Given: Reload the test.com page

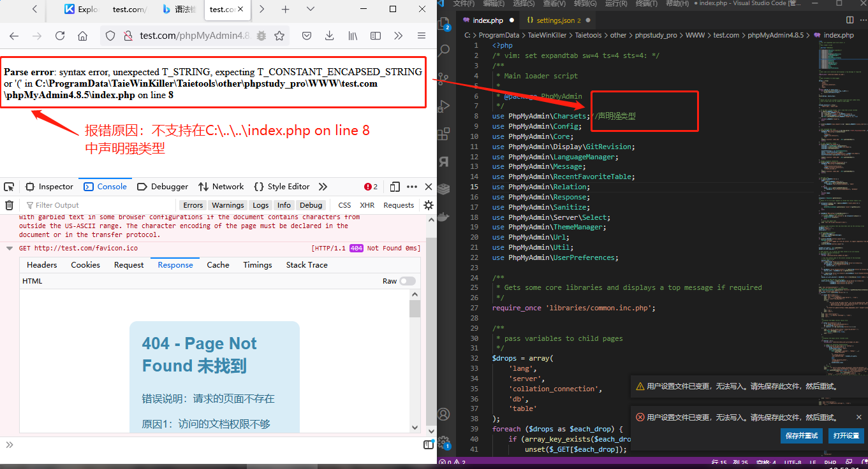Looking at the screenshot, I should 60,36.
